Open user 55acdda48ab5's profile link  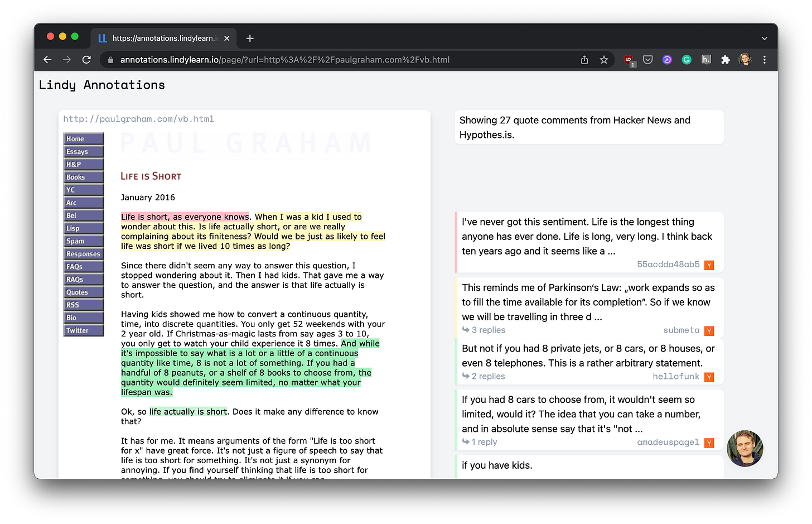tap(668, 265)
